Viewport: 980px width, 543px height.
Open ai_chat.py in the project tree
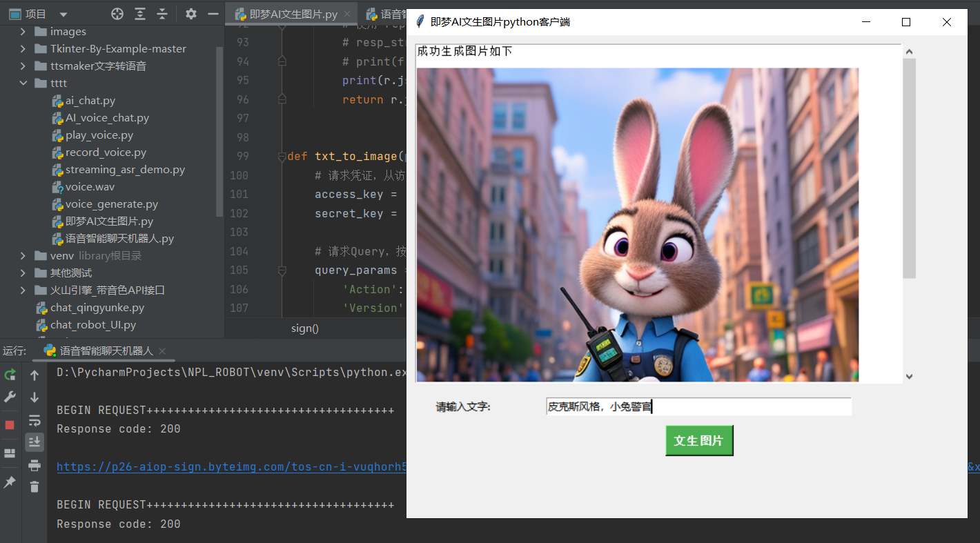click(90, 101)
